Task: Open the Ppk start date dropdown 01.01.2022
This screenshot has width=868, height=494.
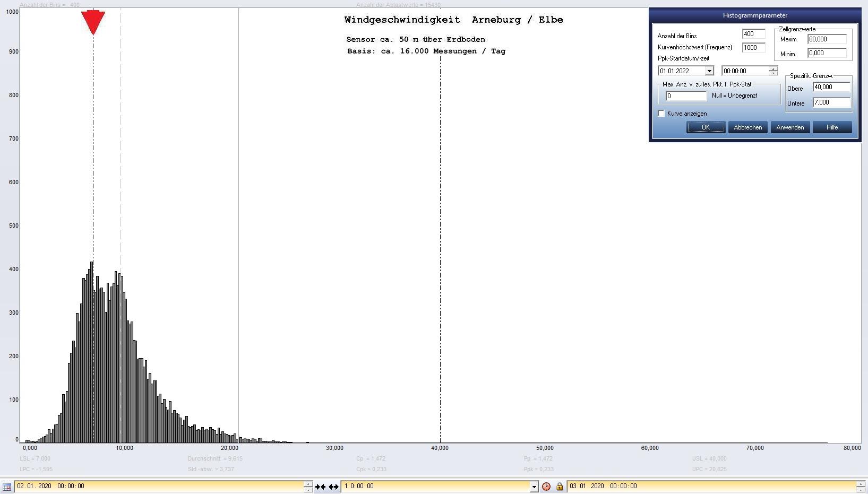Action: (709, 71)
